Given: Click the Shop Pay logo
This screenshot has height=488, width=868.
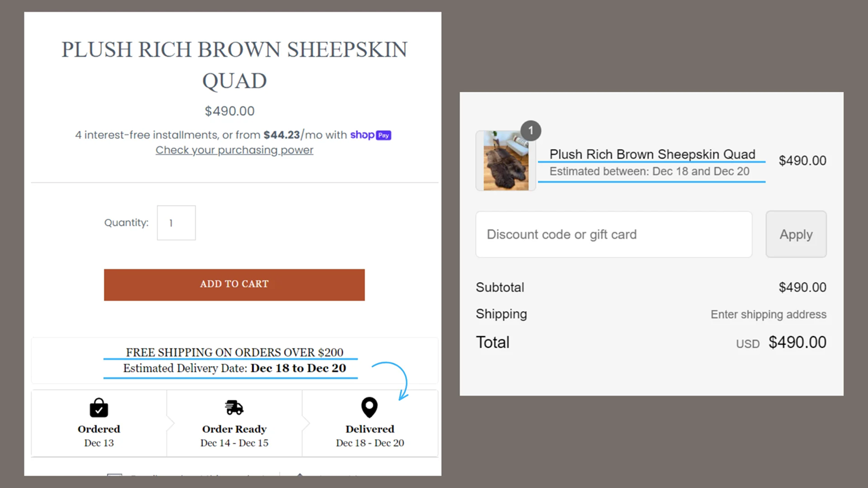Looking at the screenshot, I should (370, 135).
